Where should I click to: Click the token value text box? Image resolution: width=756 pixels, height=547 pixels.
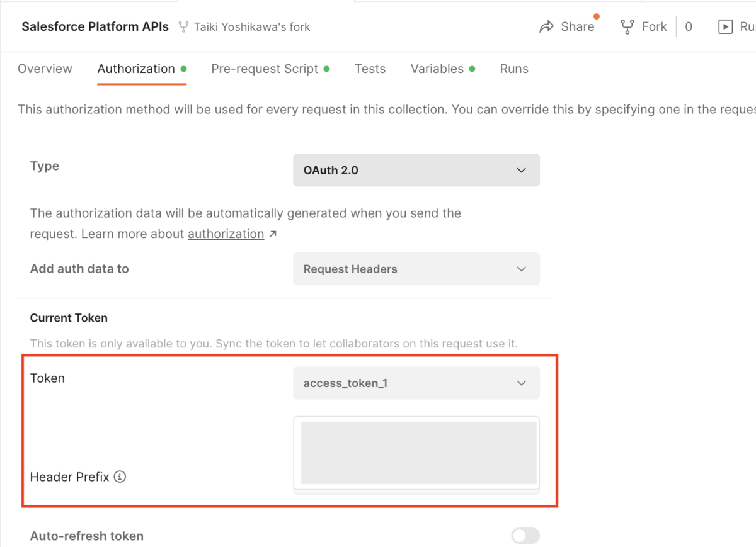coord(416,453)
